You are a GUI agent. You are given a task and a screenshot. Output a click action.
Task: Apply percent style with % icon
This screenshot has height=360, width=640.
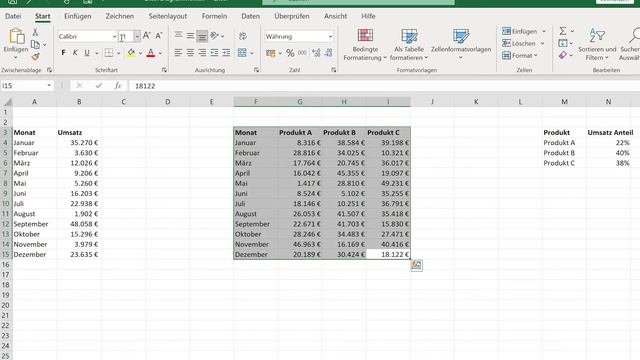click(x=290, y=53)
